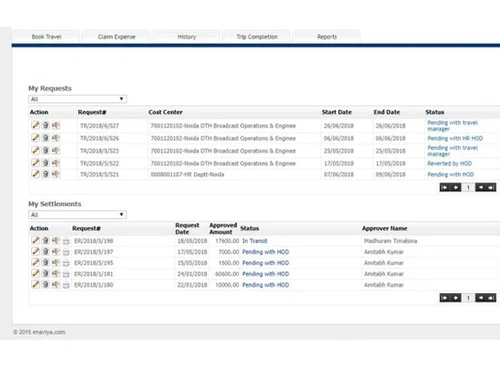Viewport: 500px width, 375px height.
Task: Click megaphone icon for request TR/2018/6/527
Action: (x=56, y=125)
